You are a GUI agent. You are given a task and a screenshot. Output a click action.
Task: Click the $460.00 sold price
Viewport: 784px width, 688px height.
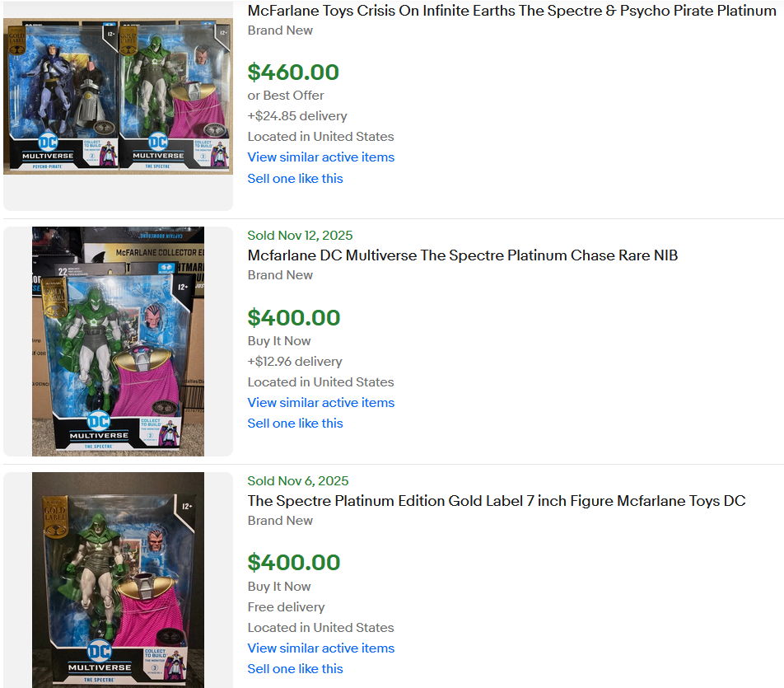tap(293, 73)
